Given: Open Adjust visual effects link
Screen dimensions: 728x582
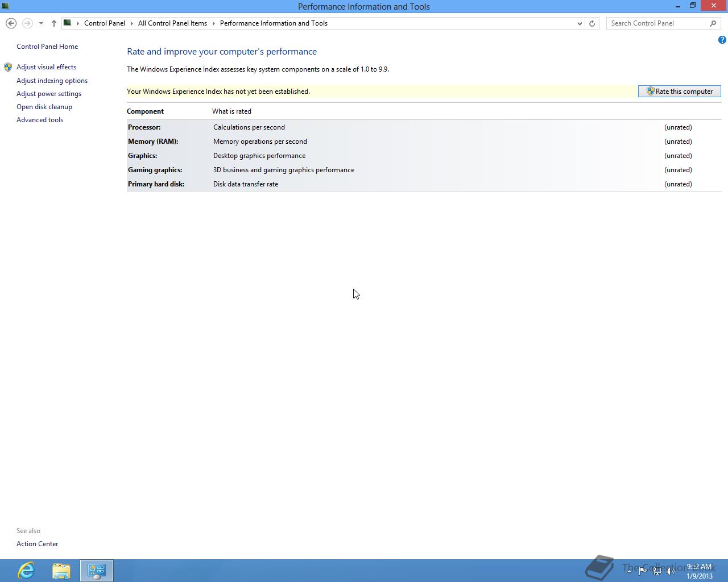Looking at the screenshot, I should pos(46,67).
